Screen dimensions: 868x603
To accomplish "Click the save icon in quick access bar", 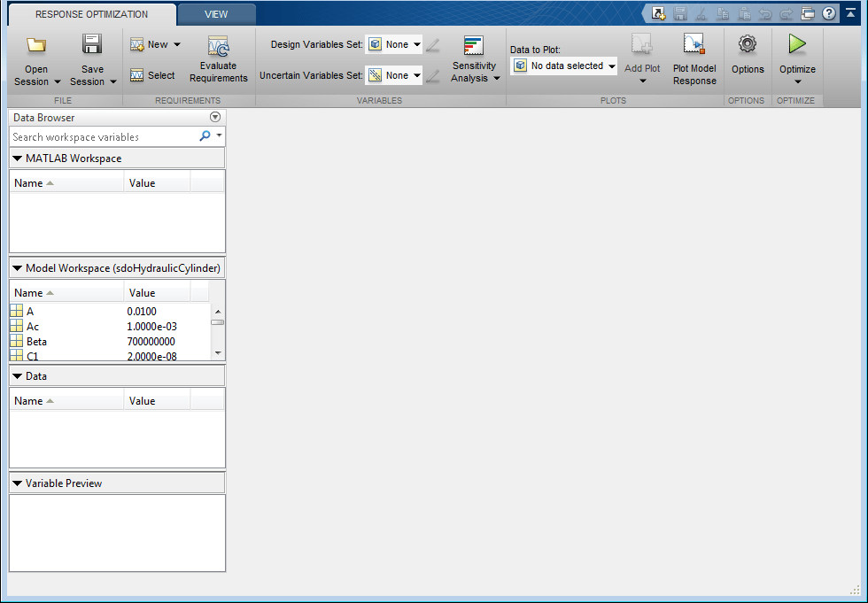I will click(680, 13).
